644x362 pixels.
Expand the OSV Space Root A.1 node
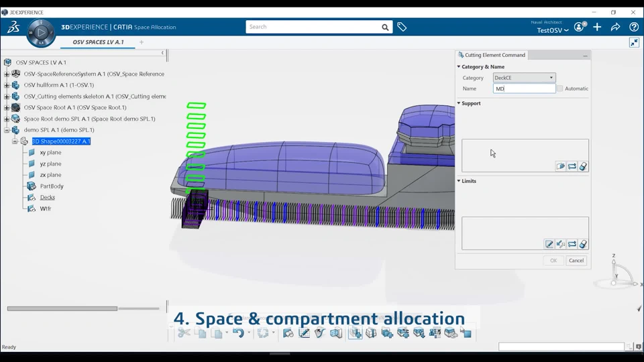(7, 107)
